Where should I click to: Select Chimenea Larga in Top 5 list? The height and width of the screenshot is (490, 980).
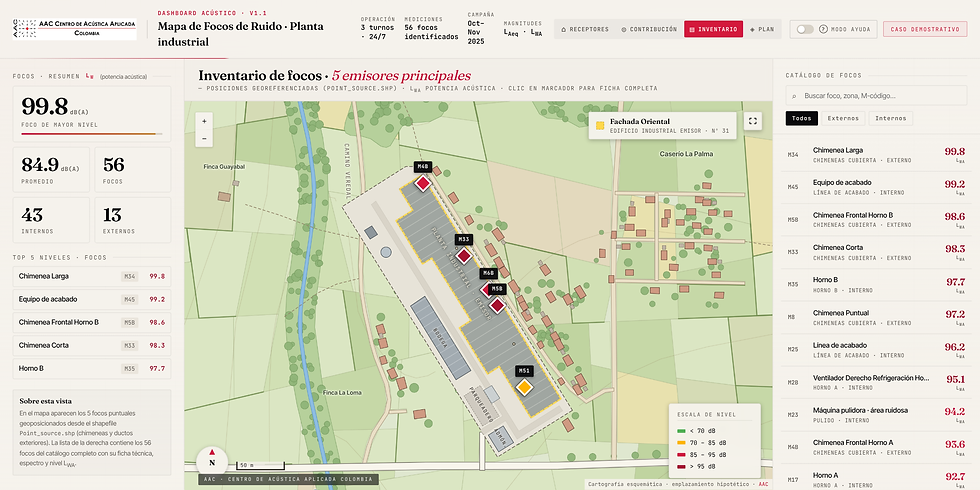coord(92,276)
